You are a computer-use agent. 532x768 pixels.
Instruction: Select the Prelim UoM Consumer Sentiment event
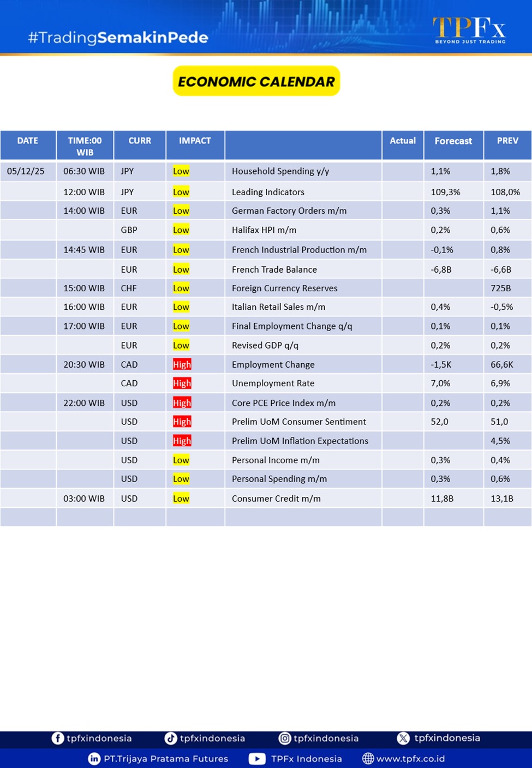coord(298,422)
